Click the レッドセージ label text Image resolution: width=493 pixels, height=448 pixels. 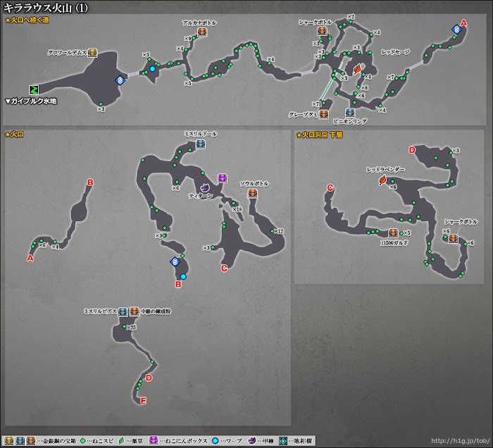396,52
